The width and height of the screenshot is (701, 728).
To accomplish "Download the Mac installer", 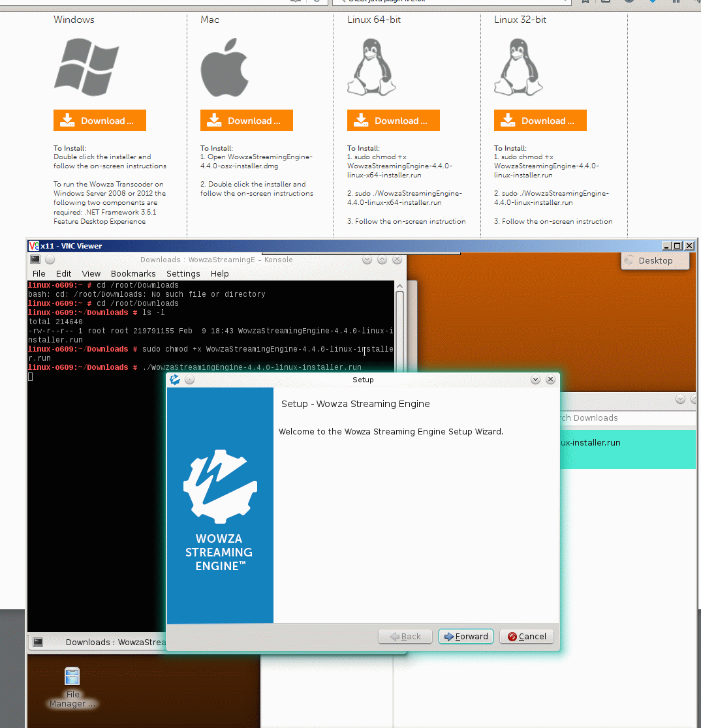I will tap(247, 121).
